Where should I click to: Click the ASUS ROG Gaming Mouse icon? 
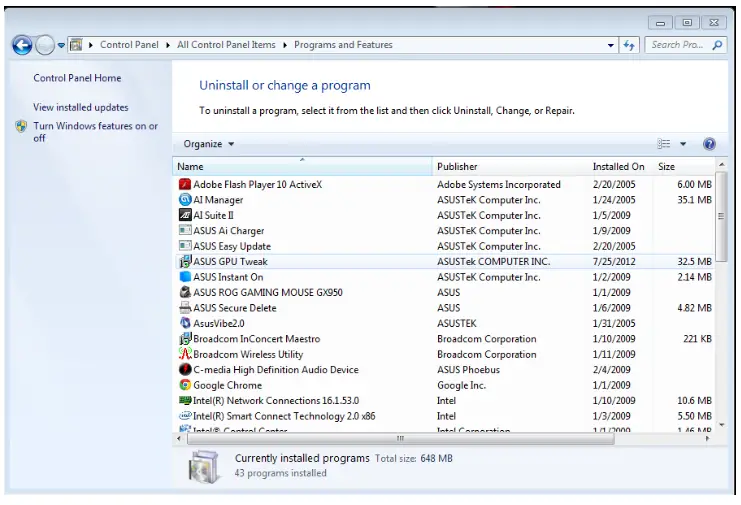(185, 293)
